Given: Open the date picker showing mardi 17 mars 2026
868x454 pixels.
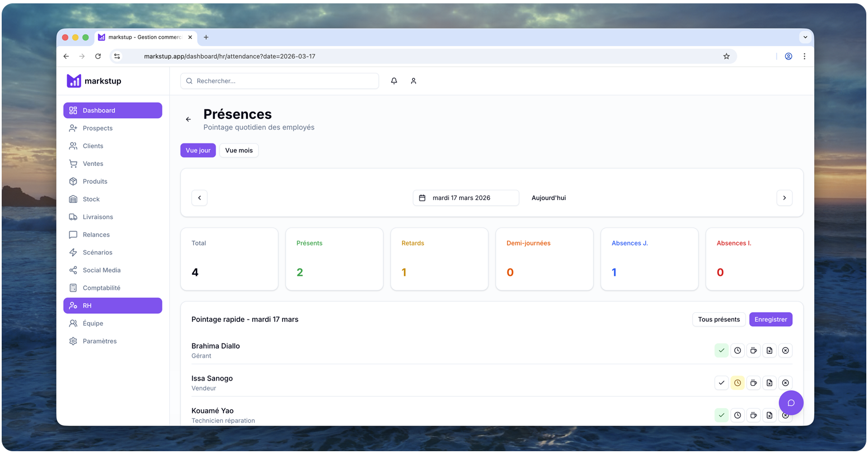Looking at the screenshot, I should click(465, 198).
